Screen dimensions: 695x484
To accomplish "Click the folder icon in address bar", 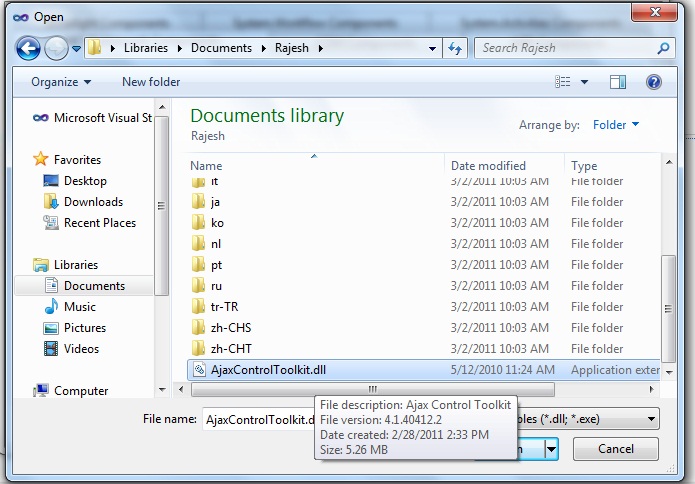I will pyautogui.click(x=94, y=48).
